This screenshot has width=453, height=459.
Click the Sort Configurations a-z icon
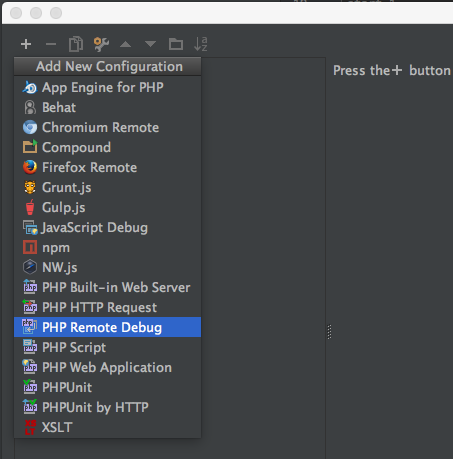click(201, 44)
